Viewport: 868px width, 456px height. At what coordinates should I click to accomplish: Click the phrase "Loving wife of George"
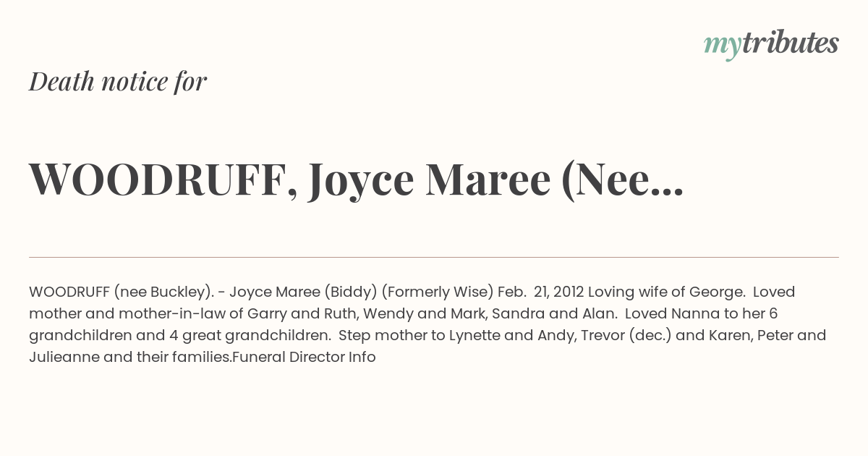[667, 292]
